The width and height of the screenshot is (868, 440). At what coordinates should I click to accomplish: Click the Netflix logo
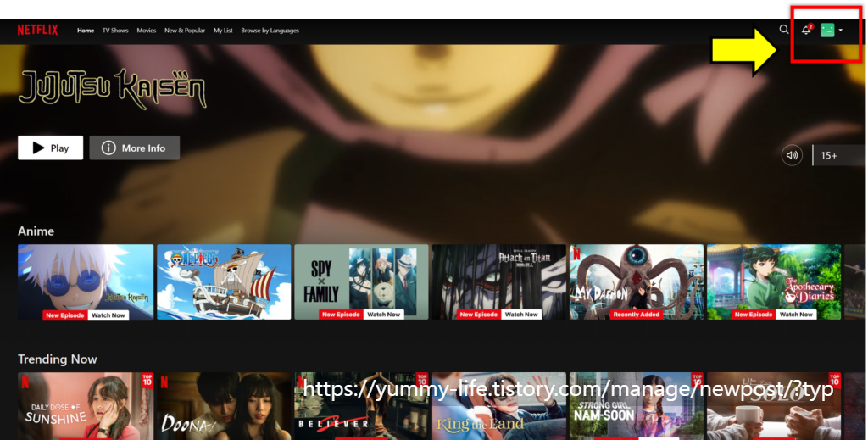point(37,30)
